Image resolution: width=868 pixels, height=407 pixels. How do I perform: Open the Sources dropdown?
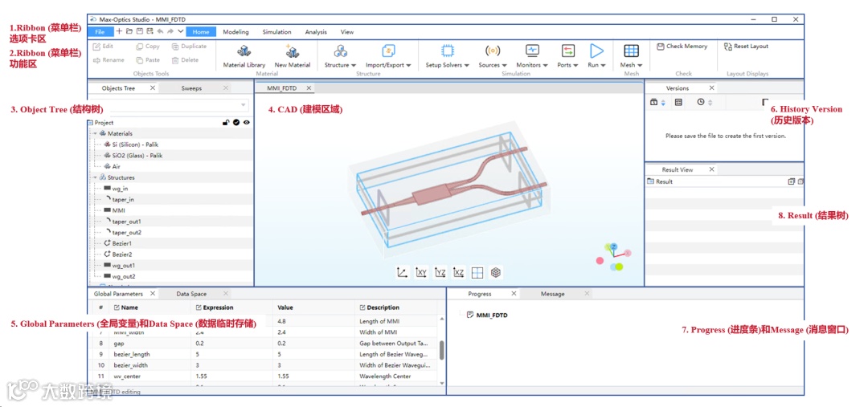(492, 57)
